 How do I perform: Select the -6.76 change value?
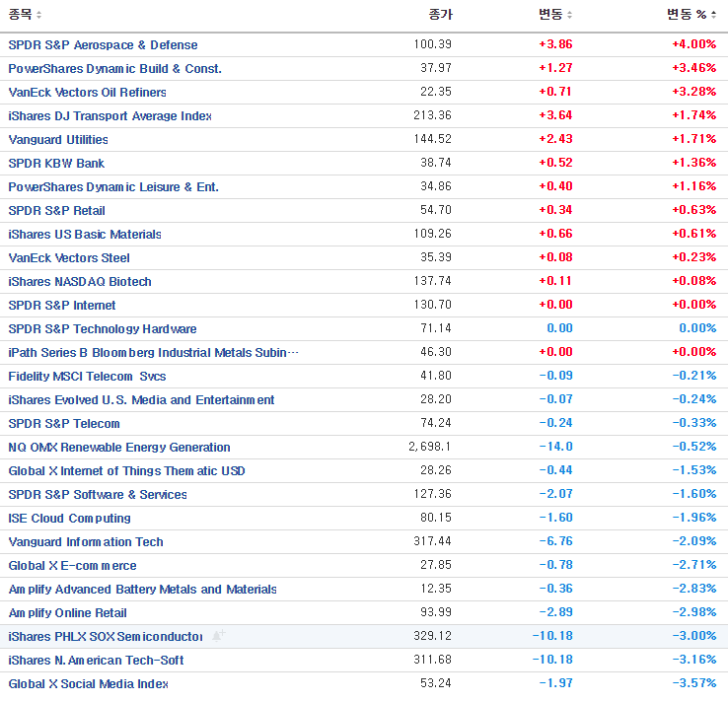point(555,541)
